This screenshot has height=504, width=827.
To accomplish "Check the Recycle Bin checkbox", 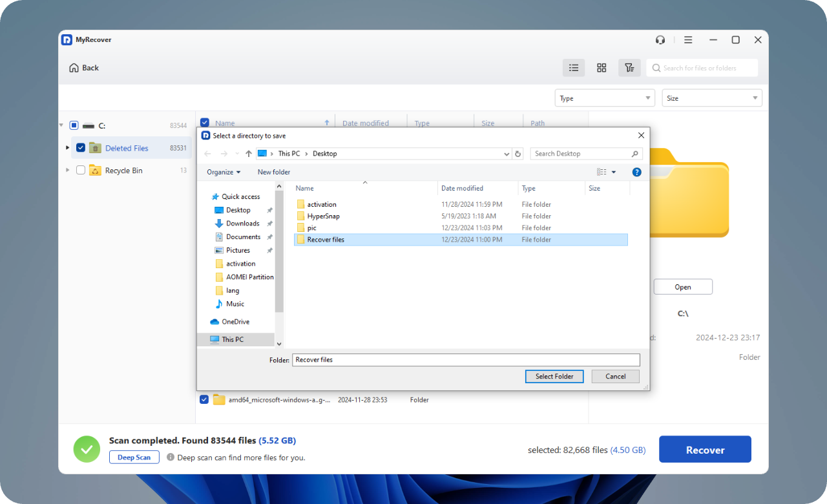I will (81, 171).
